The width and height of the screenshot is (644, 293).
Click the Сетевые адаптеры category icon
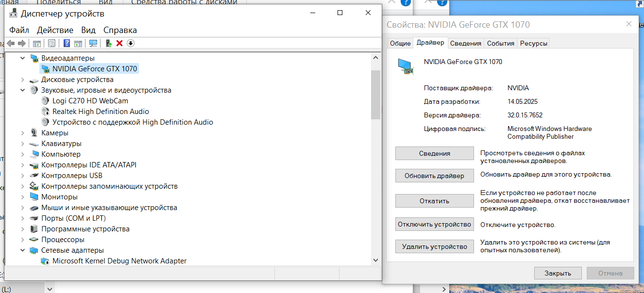pos(34,250)
